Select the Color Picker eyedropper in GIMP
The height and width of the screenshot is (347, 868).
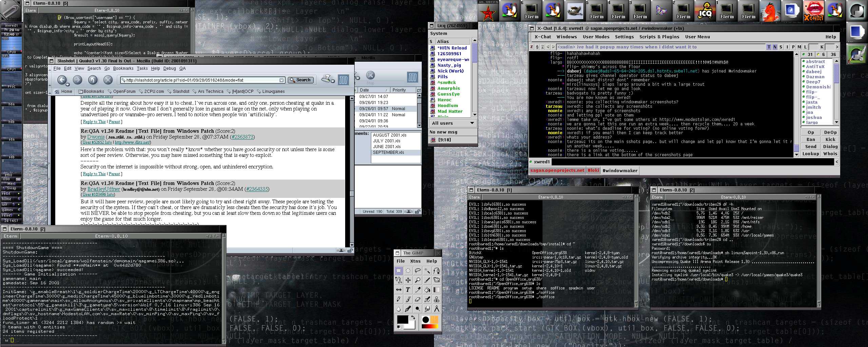(x=418, y=290)
